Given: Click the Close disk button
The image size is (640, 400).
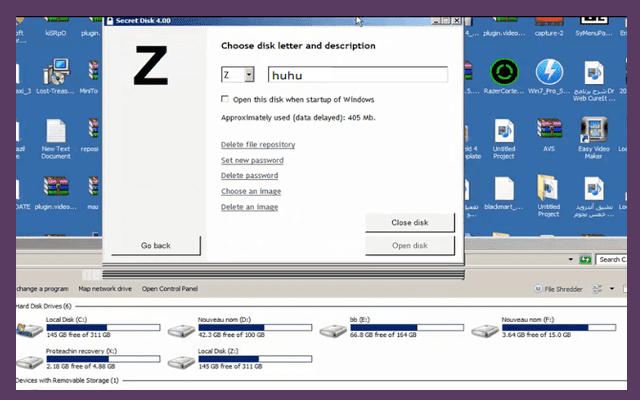Looking at the screenshot, I should pos(410,222).
